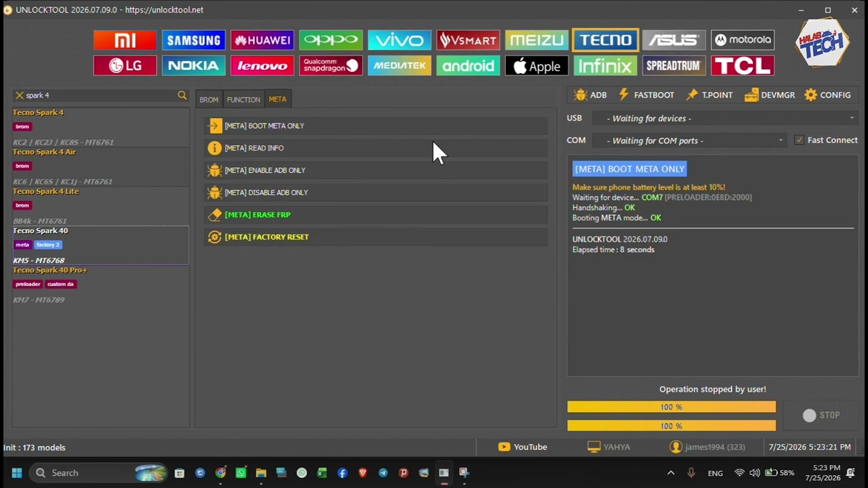Open the Spreadtrum brand section

(674, 66)
